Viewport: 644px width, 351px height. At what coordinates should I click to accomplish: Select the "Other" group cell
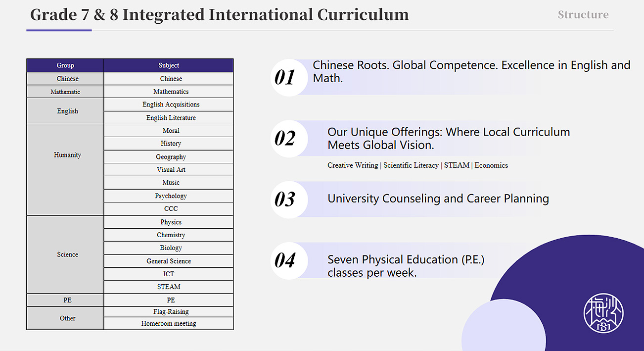point(65,318)
